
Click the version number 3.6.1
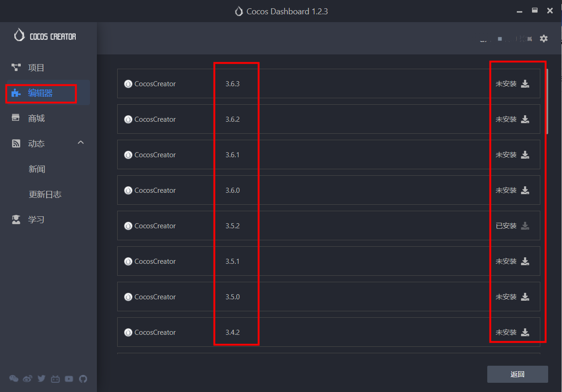click(233, 155)
